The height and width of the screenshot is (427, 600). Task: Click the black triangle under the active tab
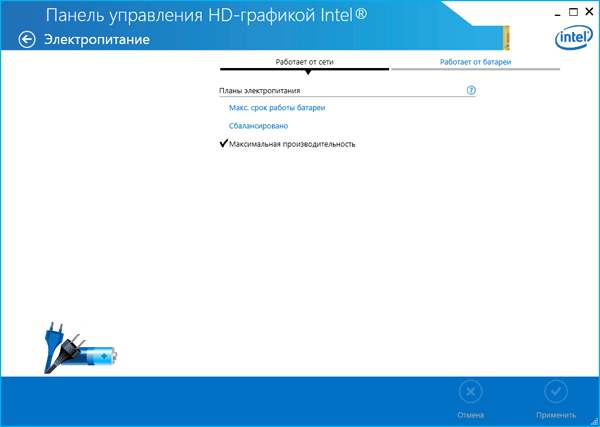coord(308,73)
